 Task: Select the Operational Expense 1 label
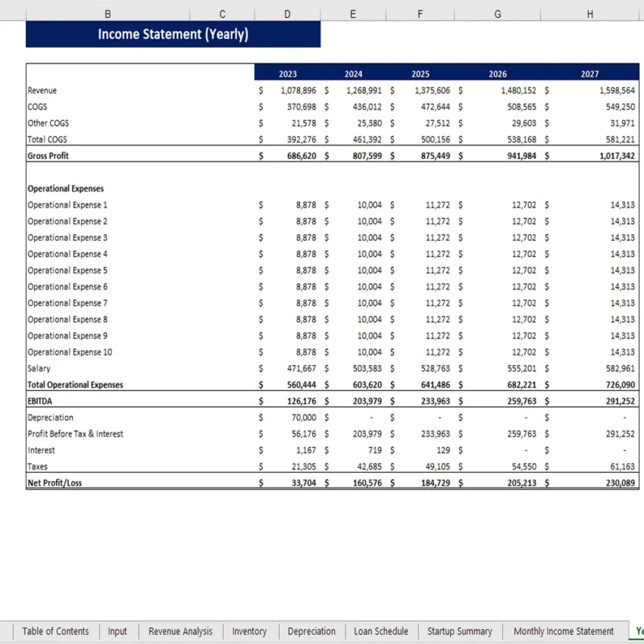(x=67, y=205)
